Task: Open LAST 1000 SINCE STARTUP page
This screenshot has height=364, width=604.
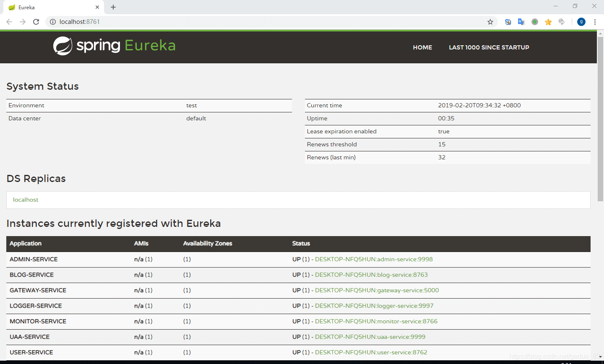Action: pos(489,47)
